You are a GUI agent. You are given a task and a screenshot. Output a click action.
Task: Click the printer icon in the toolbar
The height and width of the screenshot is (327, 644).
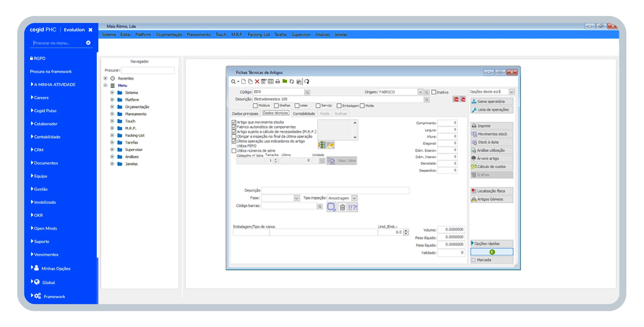click(277, 82)
